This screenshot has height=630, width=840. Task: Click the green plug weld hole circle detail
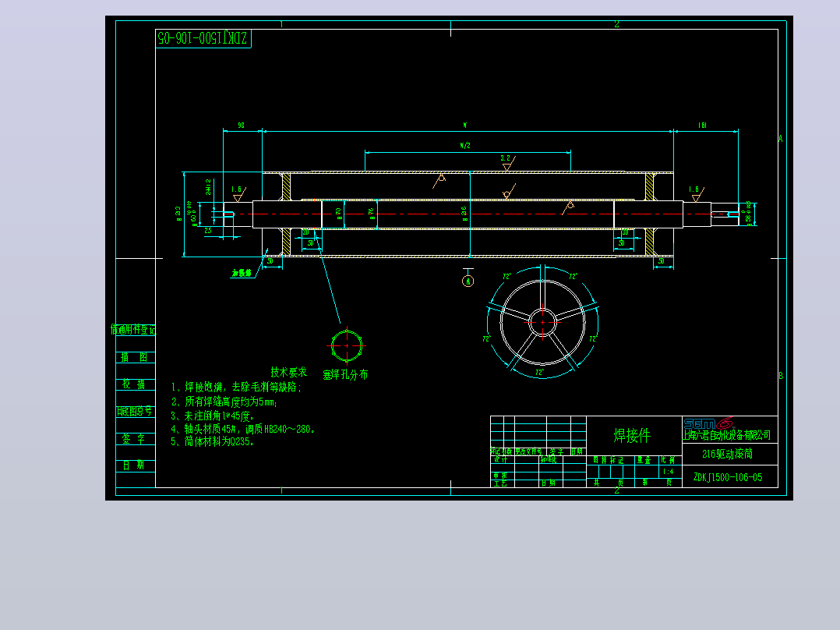point(348,346)
